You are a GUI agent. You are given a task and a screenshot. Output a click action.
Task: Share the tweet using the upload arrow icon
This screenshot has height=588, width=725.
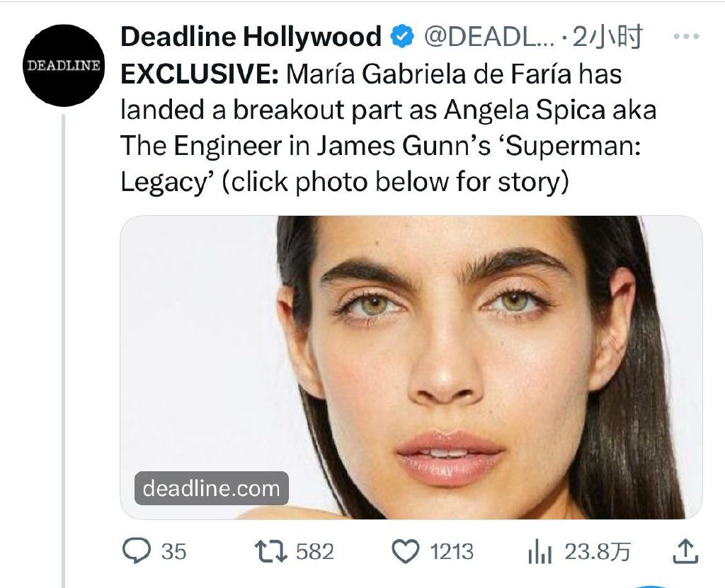[x=684, y=551]
